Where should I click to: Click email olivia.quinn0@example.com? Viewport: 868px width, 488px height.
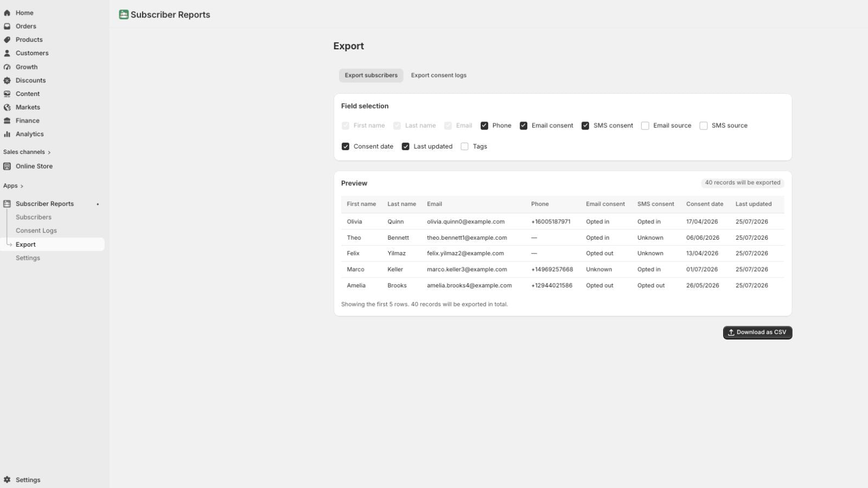pos(465,222)
